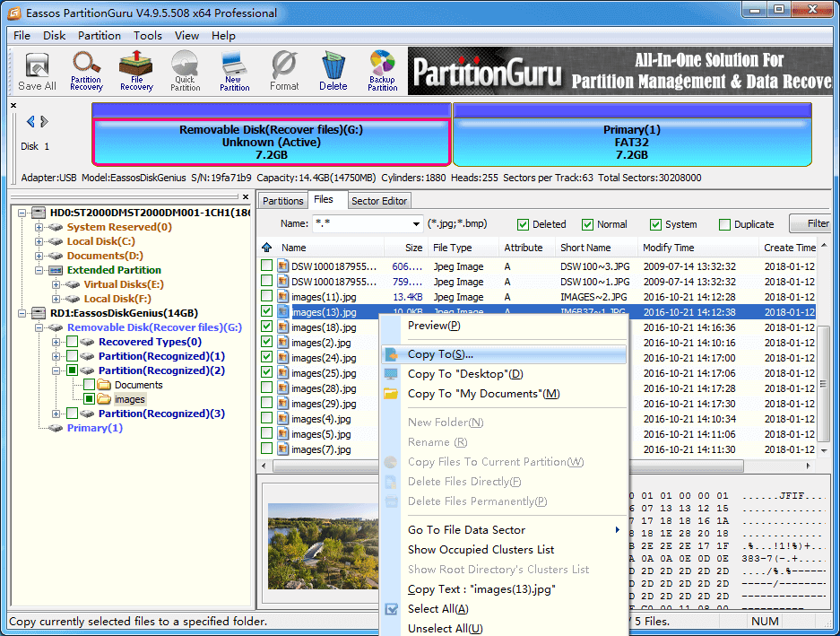Toggle the Normal filter checkbox

coord(588,224)
